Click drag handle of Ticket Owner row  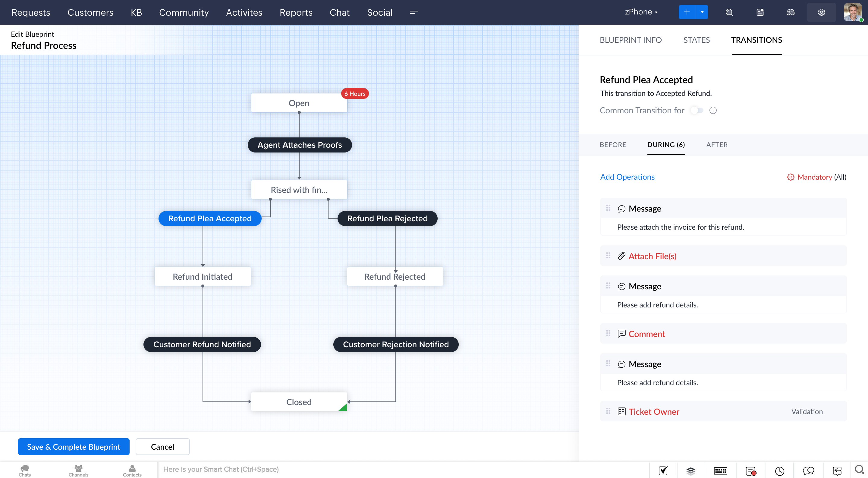click(x=608, y=411)
